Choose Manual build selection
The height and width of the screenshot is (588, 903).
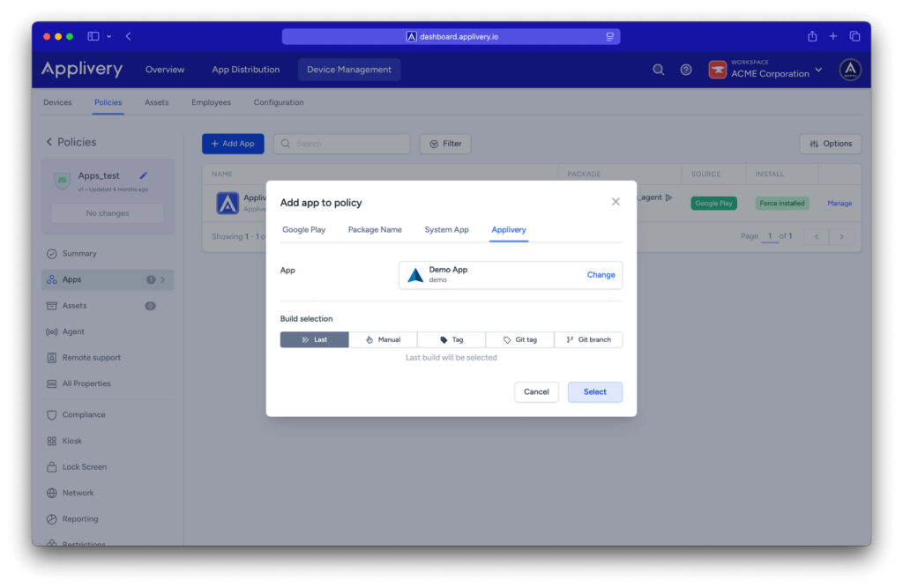click(383, 339)
